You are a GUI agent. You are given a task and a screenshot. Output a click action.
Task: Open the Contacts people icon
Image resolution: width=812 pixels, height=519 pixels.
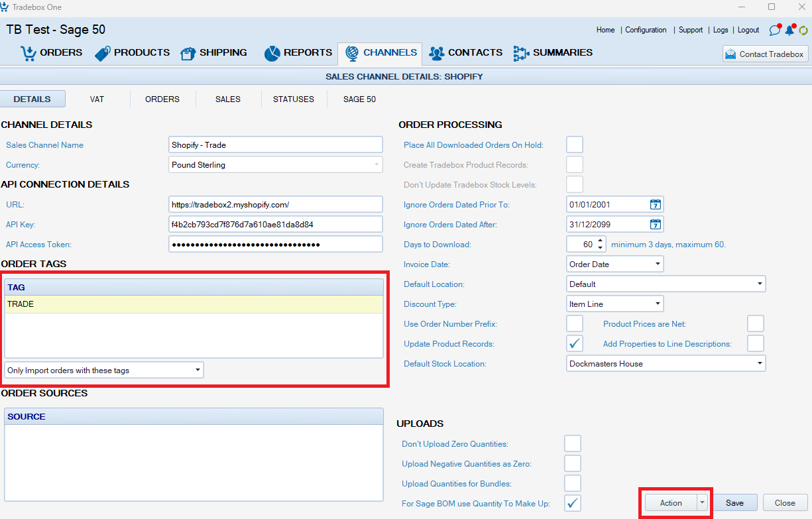click(436, 53)
